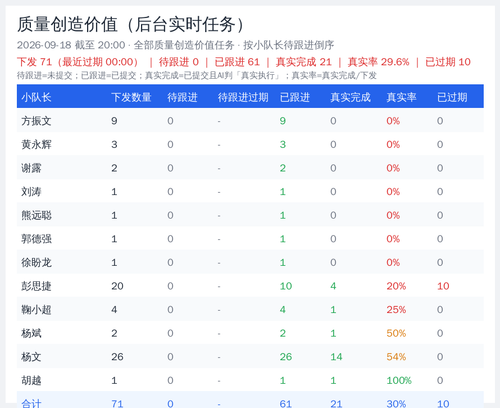Viewport: 500px width, 408px height.
Task: Click 彭思捷's 下发数量 value 20
Action: pos(117,286)
